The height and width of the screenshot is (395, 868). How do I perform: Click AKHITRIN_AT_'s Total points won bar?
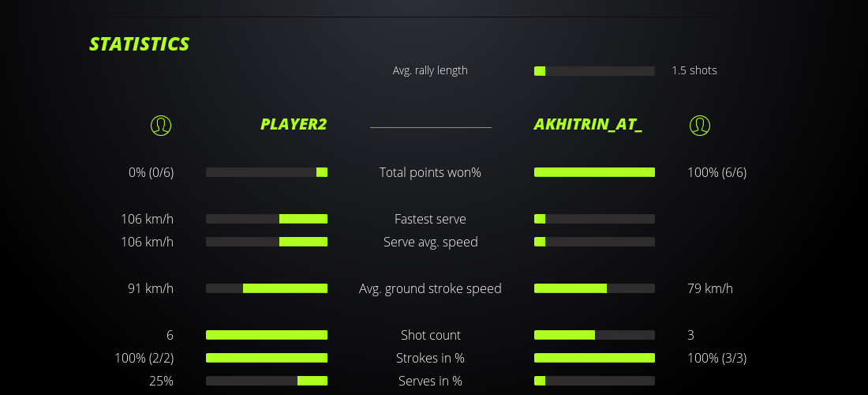(x=594, y=172)
